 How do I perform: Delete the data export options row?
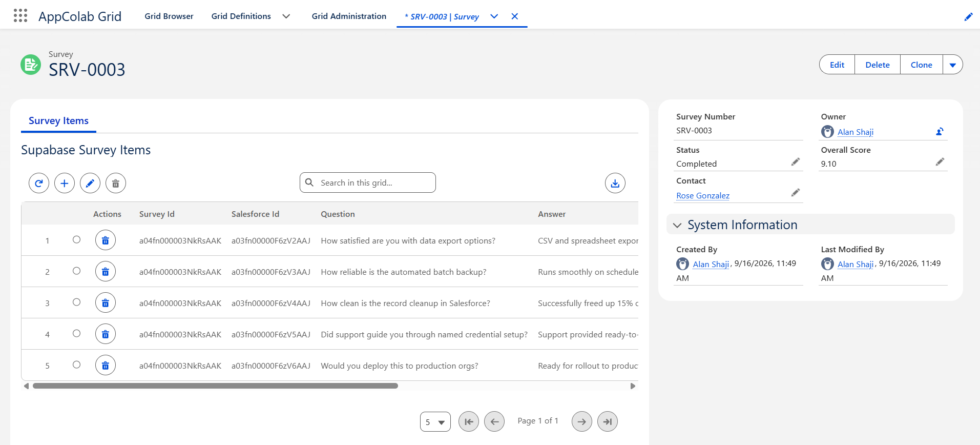[106, 240]
